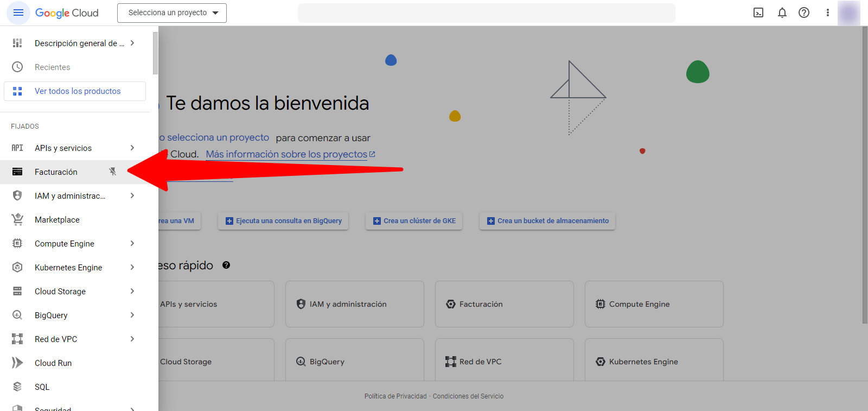Activate Cloud Shell terminal icon
Screen dimensions: 868x411
(758, 12)
